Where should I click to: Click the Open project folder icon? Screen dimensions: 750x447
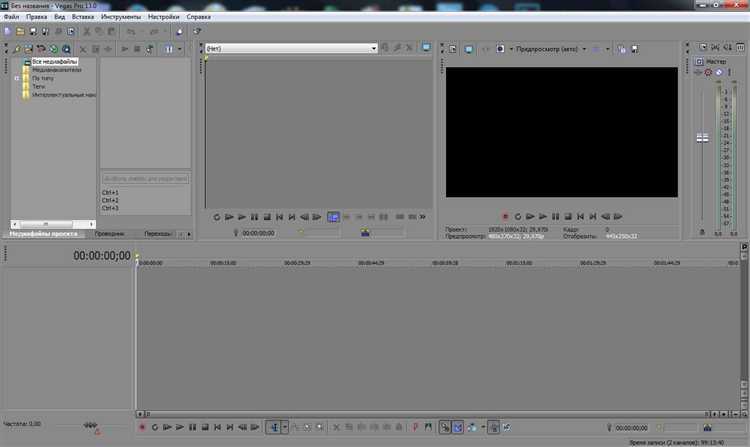tap(20, 32)
